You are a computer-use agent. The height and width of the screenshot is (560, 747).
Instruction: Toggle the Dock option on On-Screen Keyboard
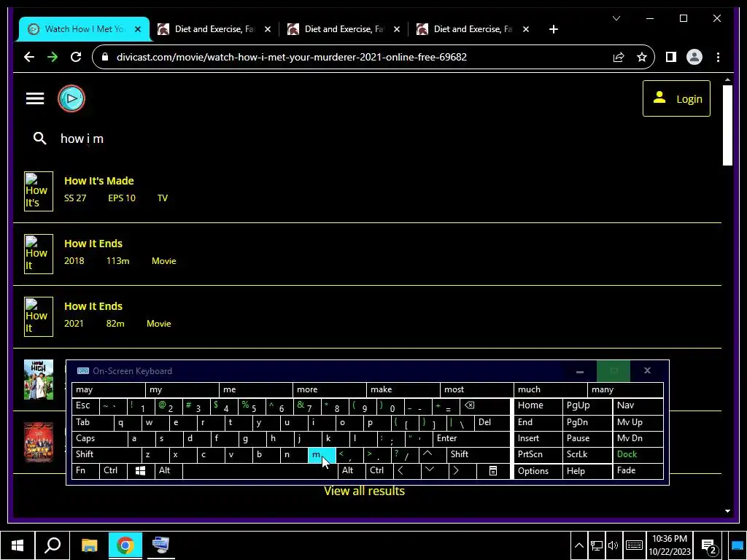pos(638,454)
